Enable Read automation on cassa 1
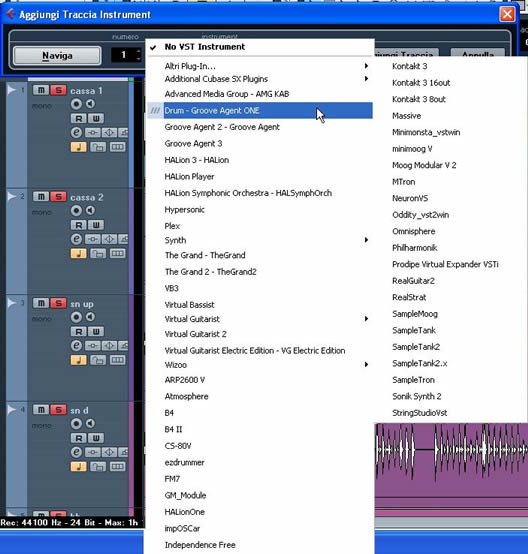Viewport: 528px width, 554px height. pos(78,118)
